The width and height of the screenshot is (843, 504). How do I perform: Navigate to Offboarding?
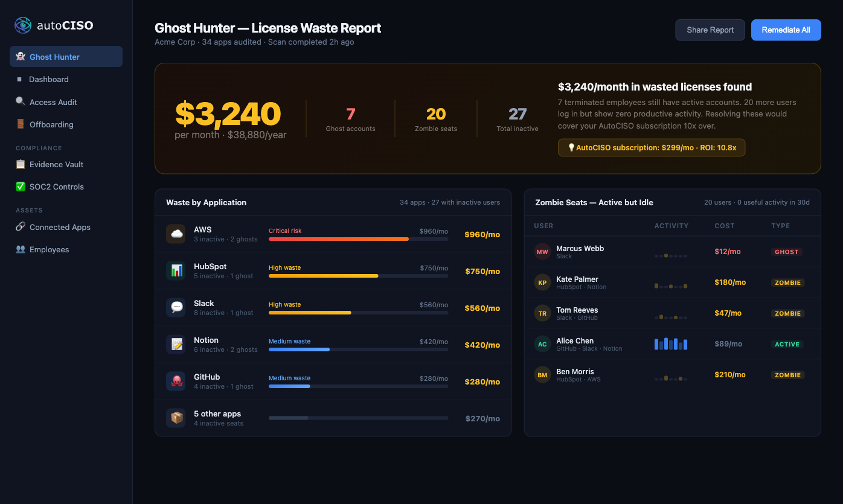click(66, 124)
